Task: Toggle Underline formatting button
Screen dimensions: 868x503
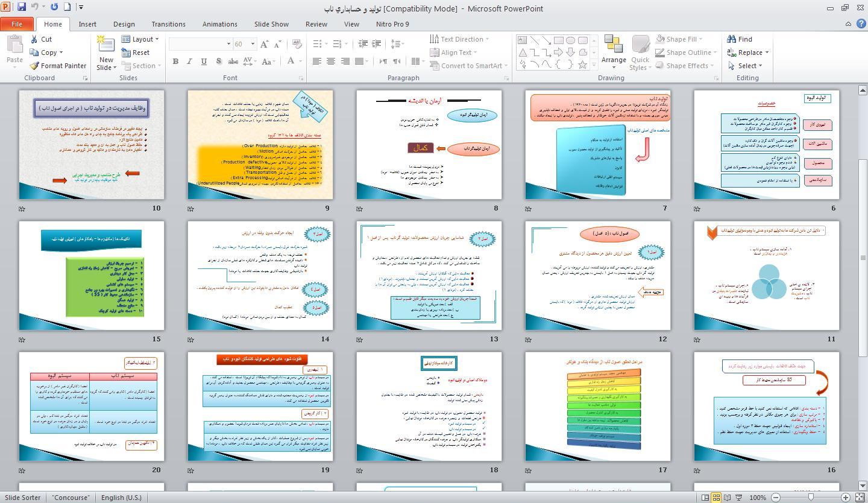Action: pyautogui.click(x=204, y=62)
